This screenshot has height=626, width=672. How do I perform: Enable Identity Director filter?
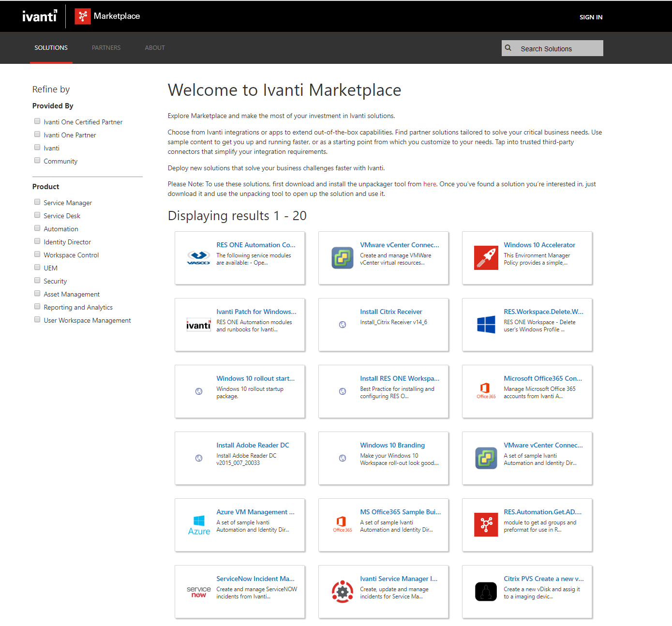(37, 241)
